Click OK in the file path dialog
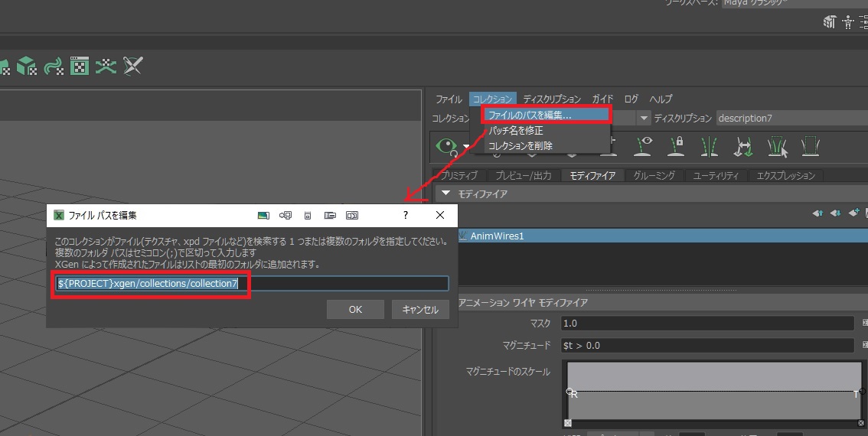The width and height of the screenshot is (868, 436). [355, 309]
